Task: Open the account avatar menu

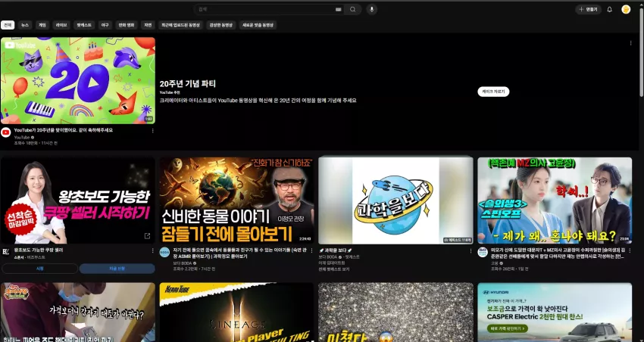Action: coord(626,9)
